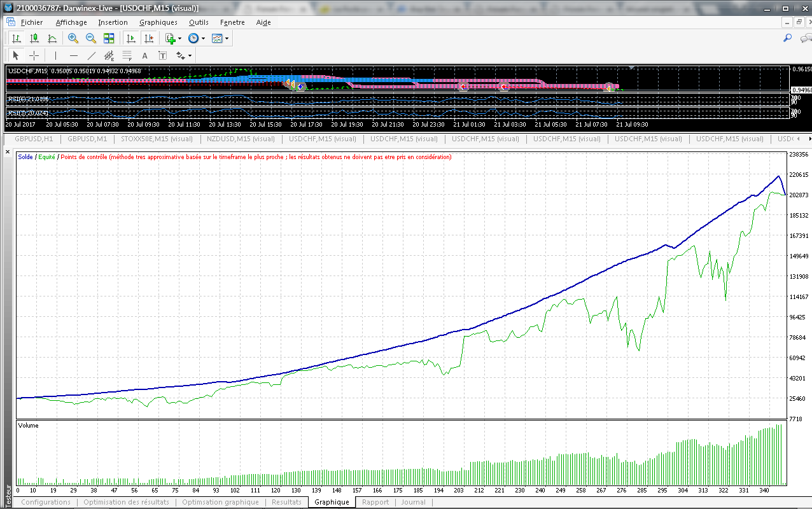Select the Fibonacci retracement tool
Image resolution: width=812 pixels, height=509 pixels.
coord(127,56)
